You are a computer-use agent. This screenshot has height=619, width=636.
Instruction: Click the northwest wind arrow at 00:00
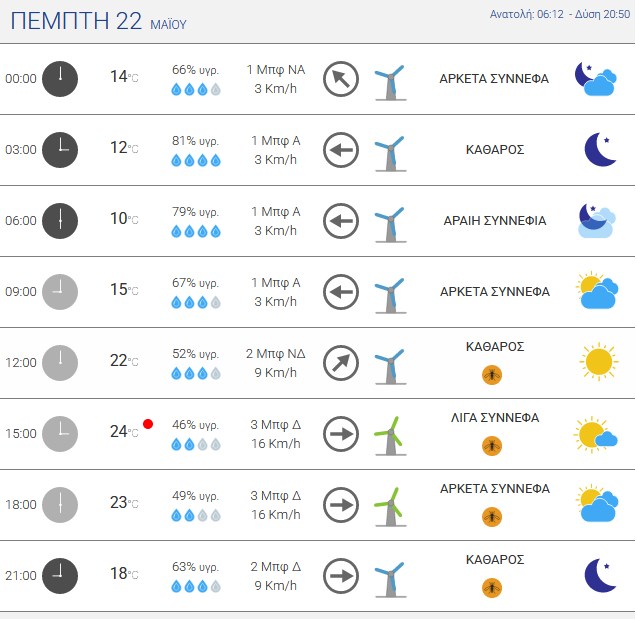[x=341, y=79]
